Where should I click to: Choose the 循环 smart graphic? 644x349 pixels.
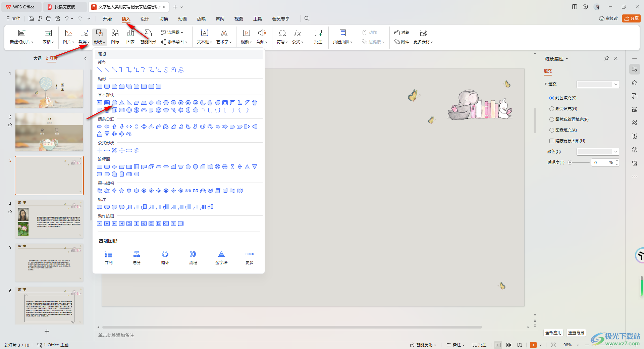point(165,258)
